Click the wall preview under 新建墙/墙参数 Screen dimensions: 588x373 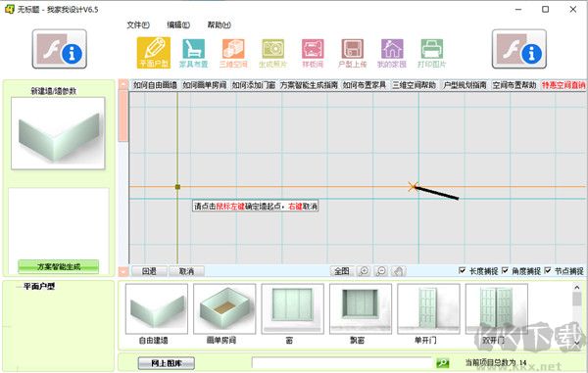coord(58,133)
